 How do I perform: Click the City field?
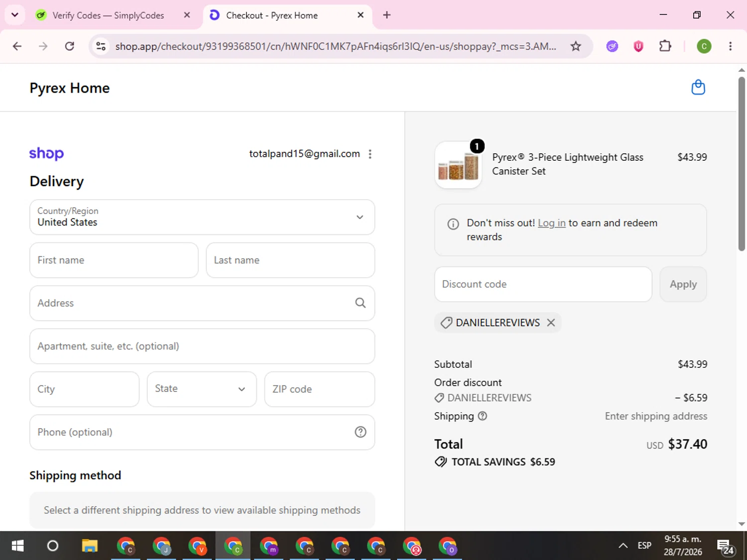85,389
